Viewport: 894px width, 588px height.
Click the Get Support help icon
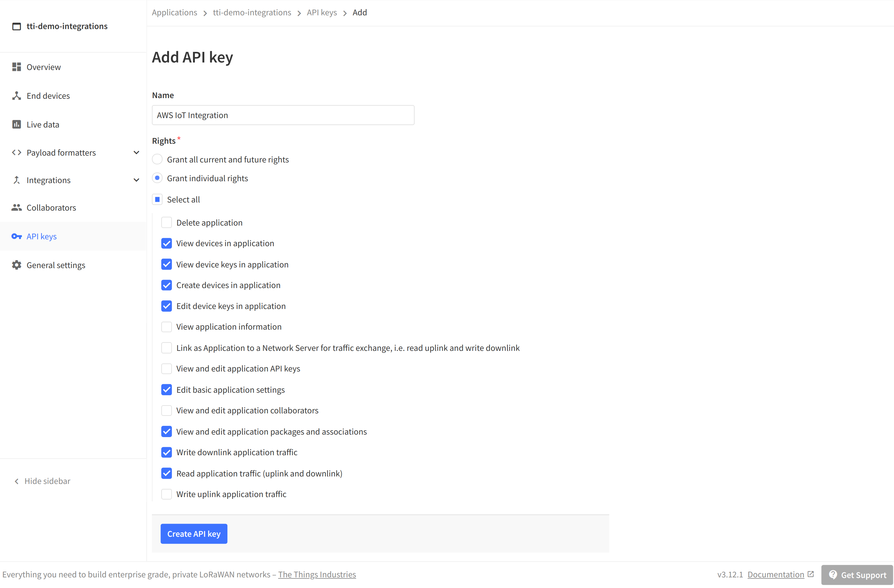coord(833,575)
